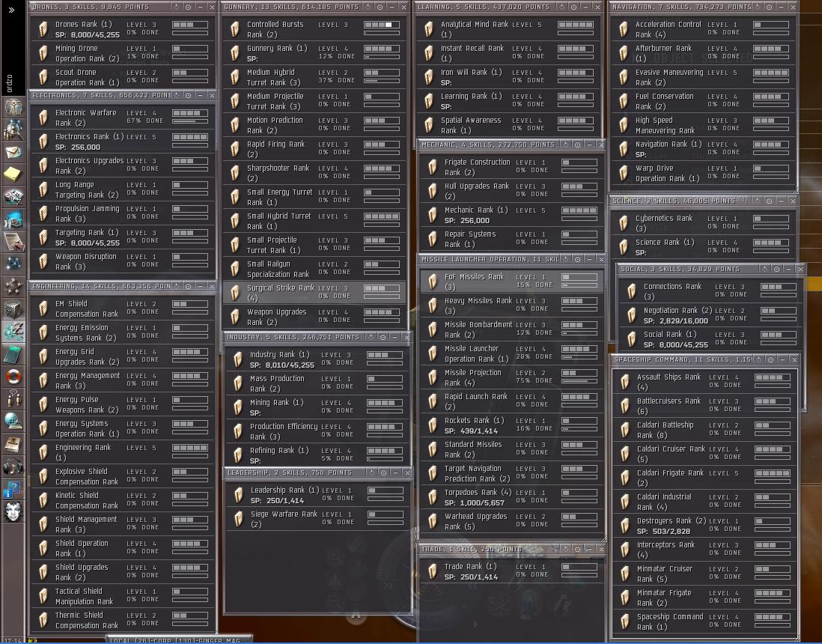Click circle icon in Missile Launcher Operation header
822x644 pixels.
pyautogui.click(x=577, y=259)
